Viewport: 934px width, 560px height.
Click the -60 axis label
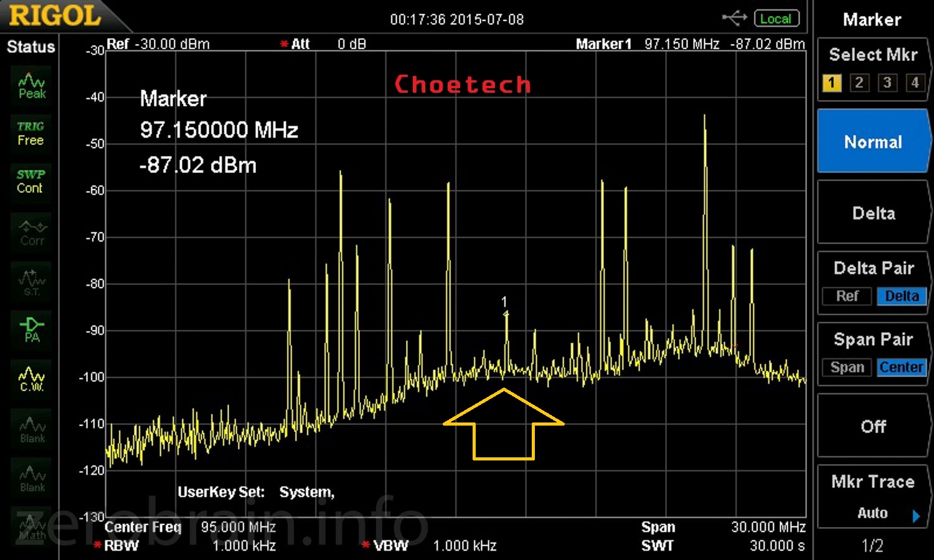tap(95, 190)
